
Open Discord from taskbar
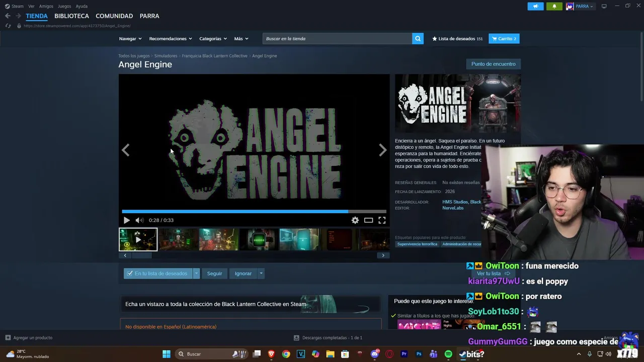point(374,354)
